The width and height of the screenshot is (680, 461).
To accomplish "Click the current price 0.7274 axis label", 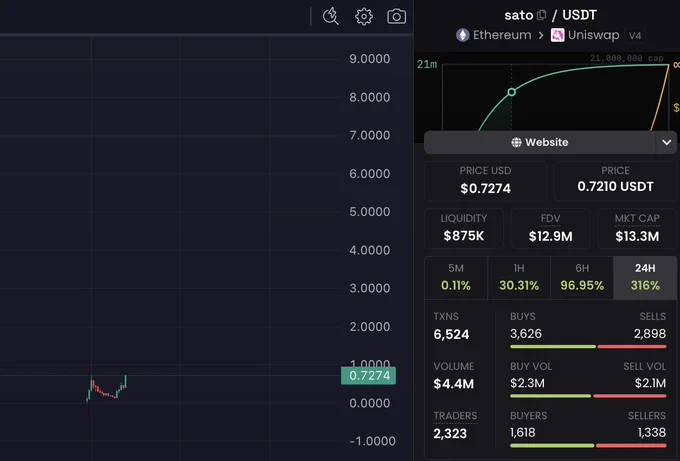I will pos(369,376).
